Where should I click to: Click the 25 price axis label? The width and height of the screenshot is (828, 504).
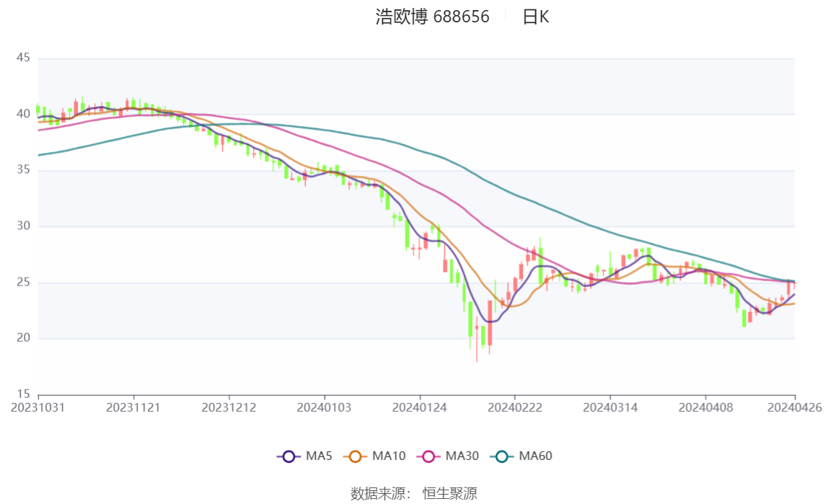23,283
